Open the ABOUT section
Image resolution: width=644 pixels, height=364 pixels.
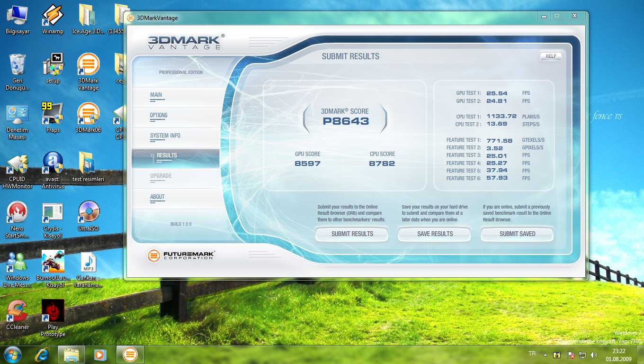[176, 199]
